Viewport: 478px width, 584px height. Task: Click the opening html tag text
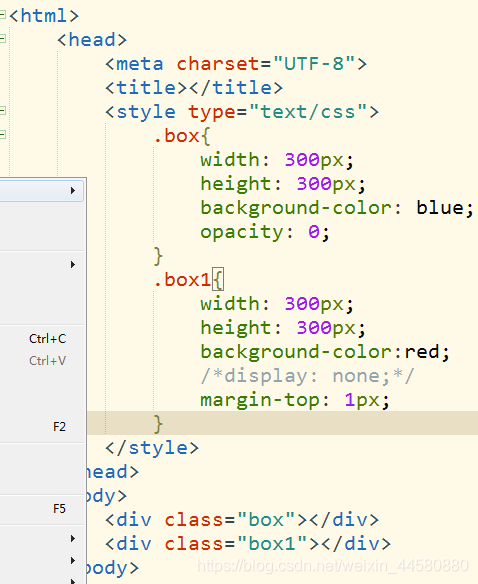44,16
